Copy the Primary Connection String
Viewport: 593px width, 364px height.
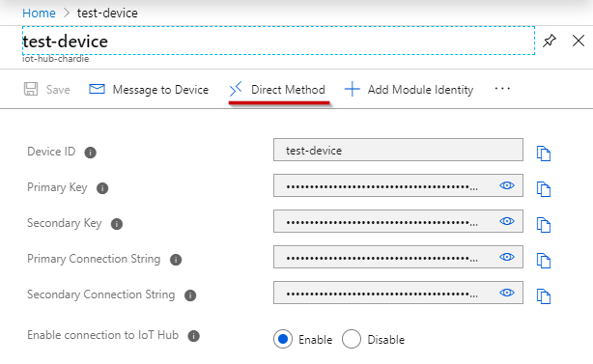point(544,261)
